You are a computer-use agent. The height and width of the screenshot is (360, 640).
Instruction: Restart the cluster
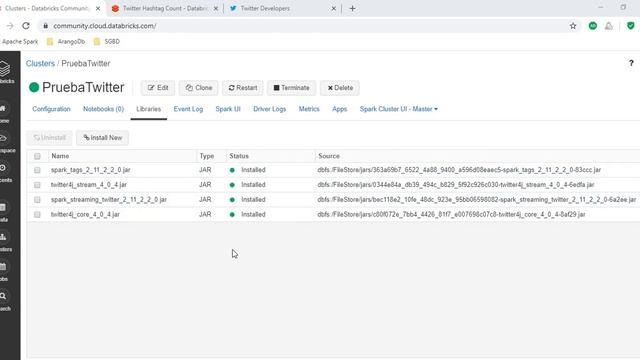click(243, 88)
